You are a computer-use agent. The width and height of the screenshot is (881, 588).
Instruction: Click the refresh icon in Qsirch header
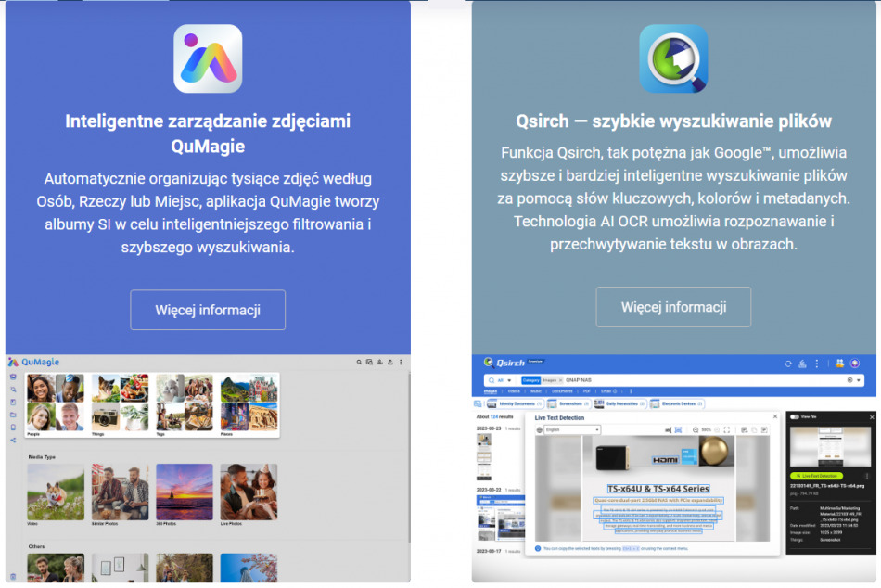[788, 364]
